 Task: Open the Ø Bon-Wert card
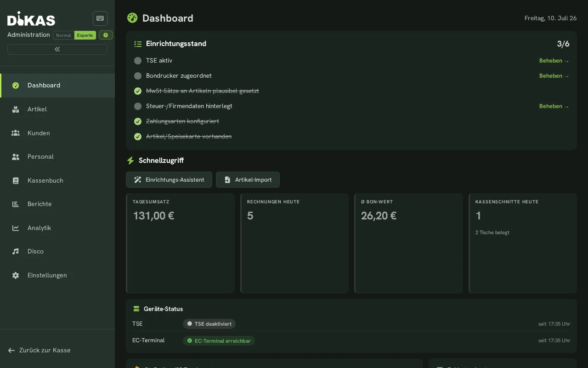[x=408, y=243]
